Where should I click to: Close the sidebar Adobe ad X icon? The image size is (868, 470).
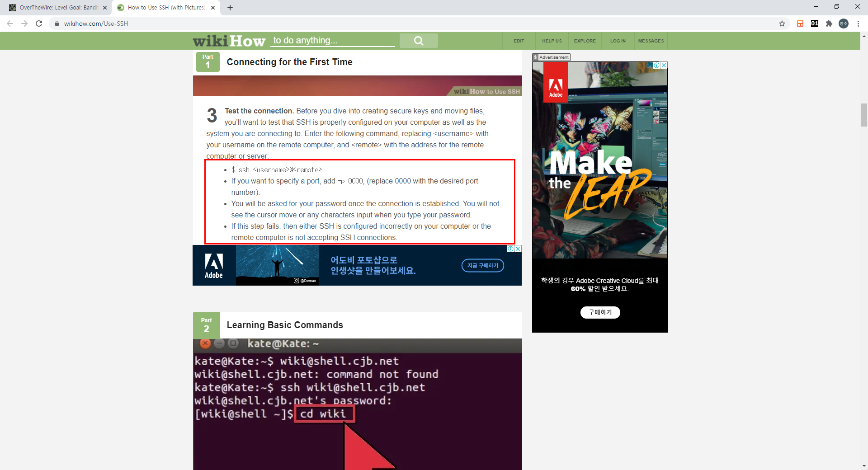664,66
